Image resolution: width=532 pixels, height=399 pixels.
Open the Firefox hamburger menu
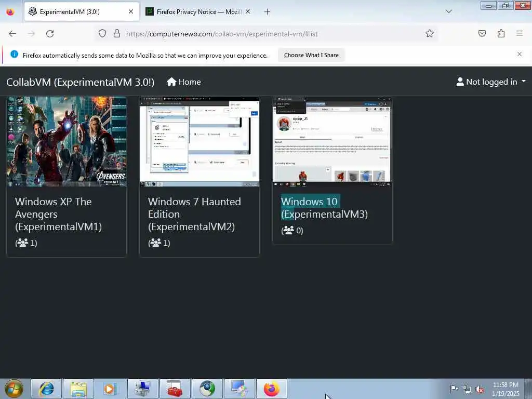point(520,33)
